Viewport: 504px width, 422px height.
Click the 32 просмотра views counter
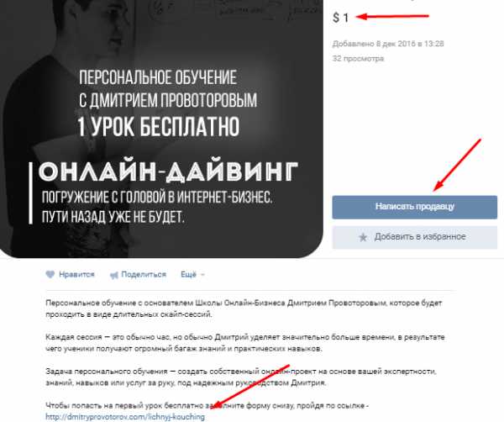pos(358,59)
